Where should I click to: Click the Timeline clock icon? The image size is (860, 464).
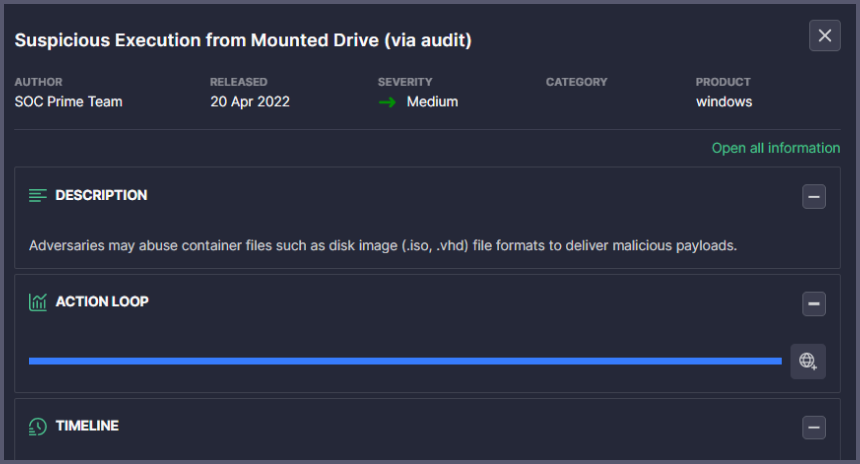(x=38, y=426)
